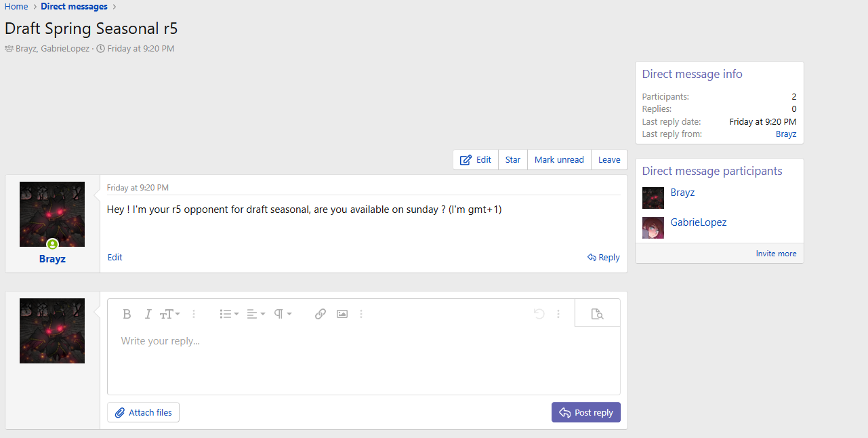Click Invite more link
The height and width of the screenshot is (438, 868).
[777, 254]
